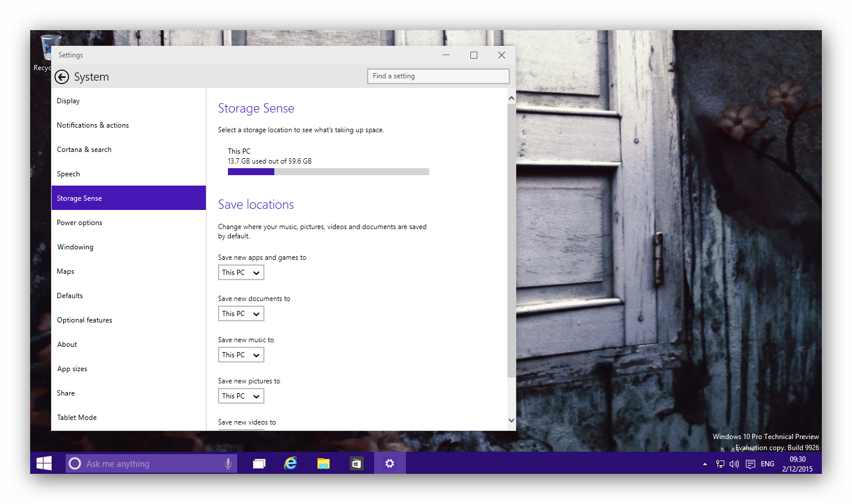
Task: Switch the ENG input language indicator
Action: pyautogui.click(x=767, y=464)
